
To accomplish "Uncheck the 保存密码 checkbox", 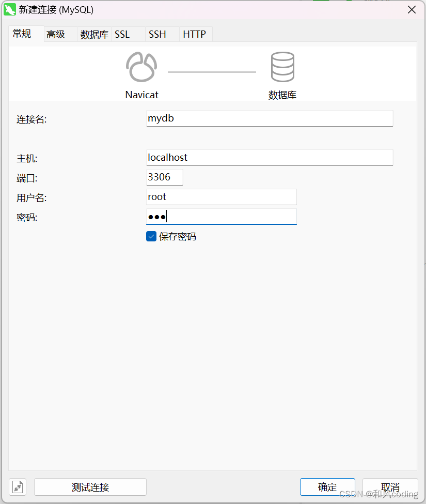I will 151,236.
